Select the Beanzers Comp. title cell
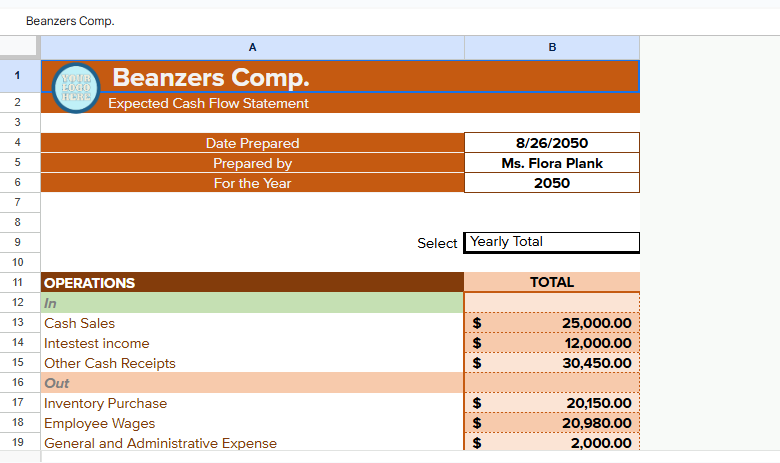 (300, 77)
